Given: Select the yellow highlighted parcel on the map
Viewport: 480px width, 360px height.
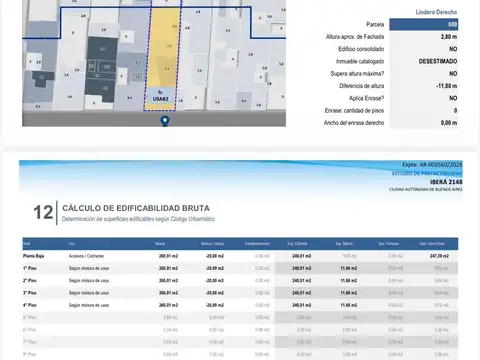Looking at the screenshot, I should (x=163, y=55).
